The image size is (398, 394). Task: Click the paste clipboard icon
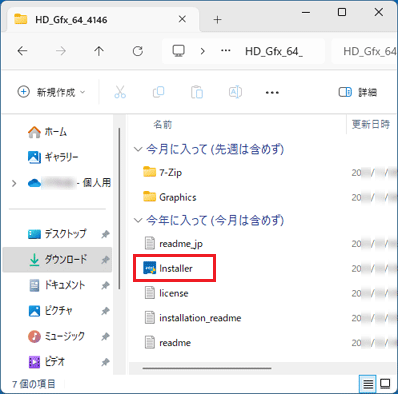[x=197, y=92]
